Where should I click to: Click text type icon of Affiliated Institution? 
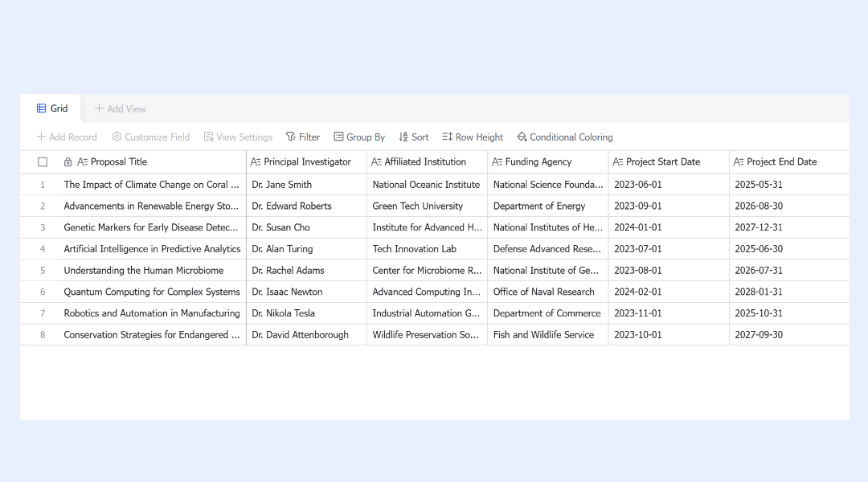(x=376, y=162)
